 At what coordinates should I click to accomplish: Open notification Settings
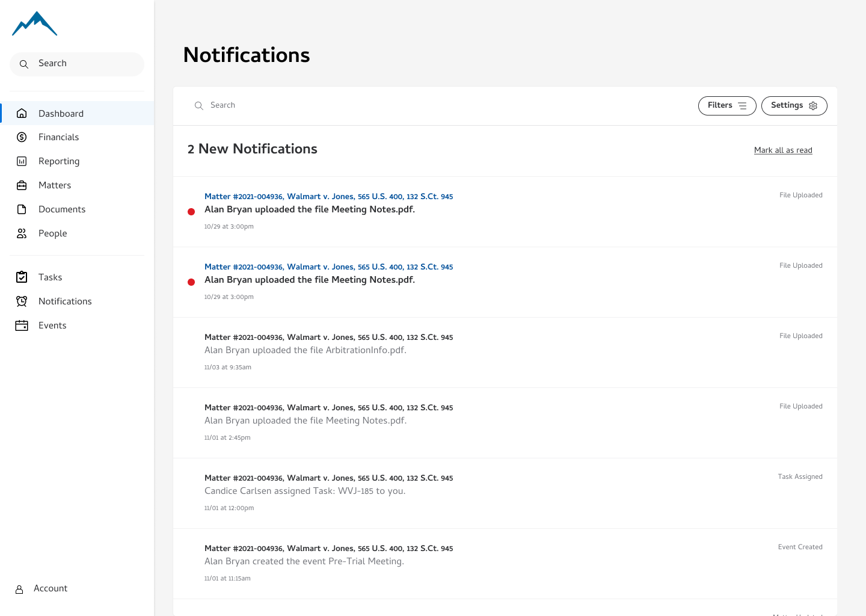coord(794,105)
